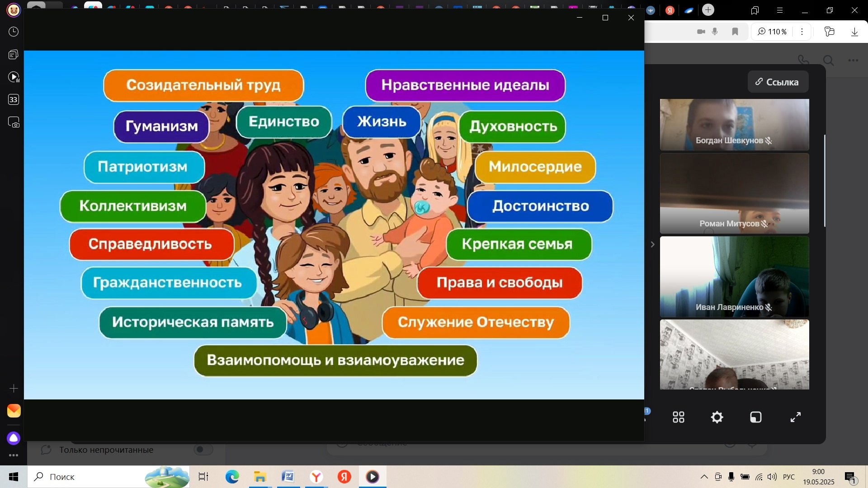Open Windows Start menu
Screen dimensions: 868x488
(14, 477)
